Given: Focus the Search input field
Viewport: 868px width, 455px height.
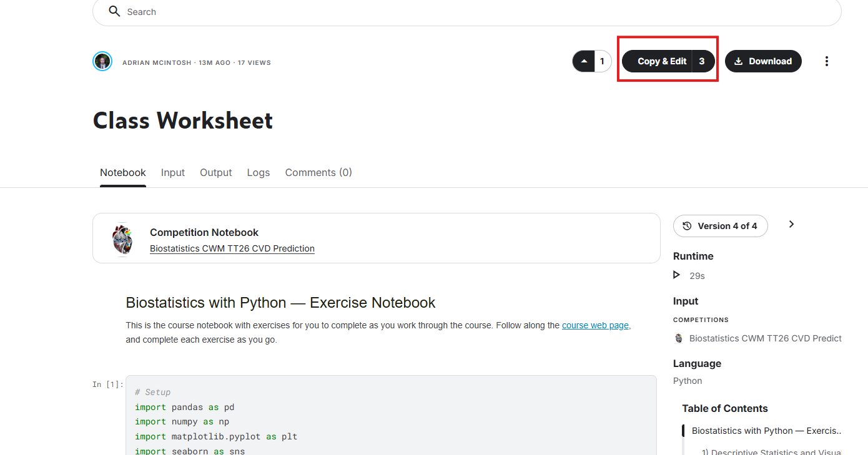Looking at the screenshot, I should (466, 12).
